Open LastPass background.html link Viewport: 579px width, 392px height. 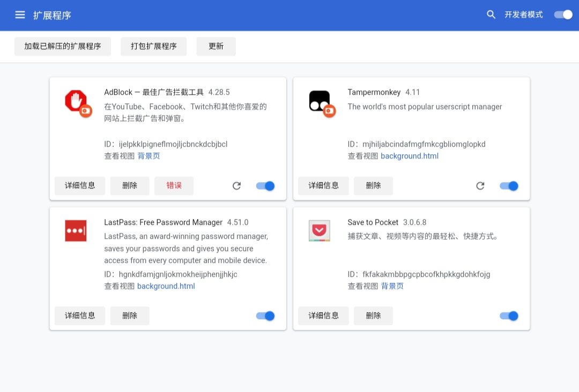[x=166, y=286]
